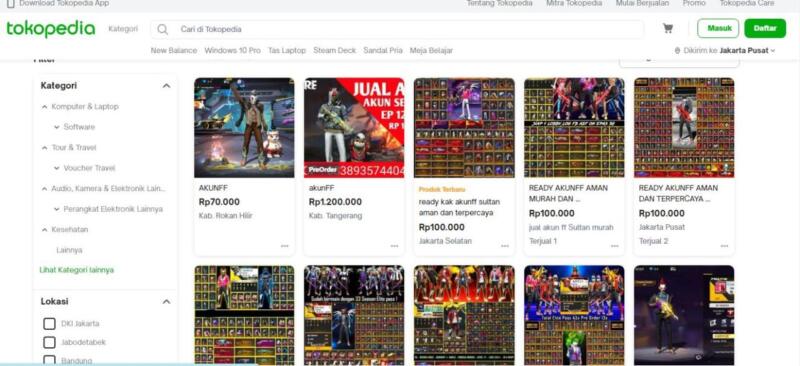Viewport: 800px width, 366px height.
Task: Expand Perangkat Elektronik Lainnya subcategory
Action: click(x=57, y=209)
